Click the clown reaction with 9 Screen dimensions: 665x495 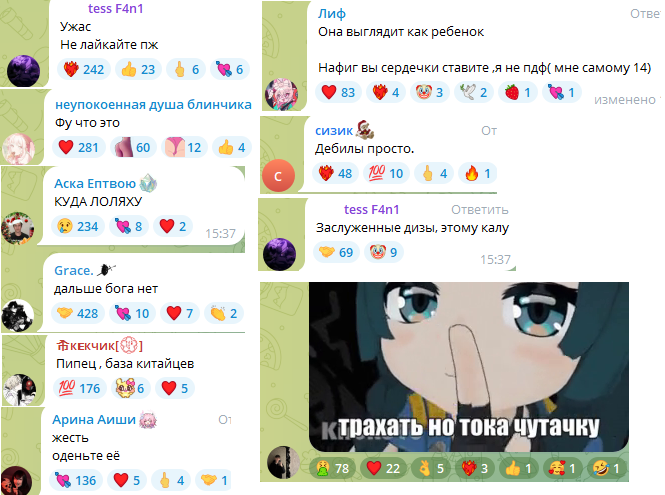[x=384, y=252]
